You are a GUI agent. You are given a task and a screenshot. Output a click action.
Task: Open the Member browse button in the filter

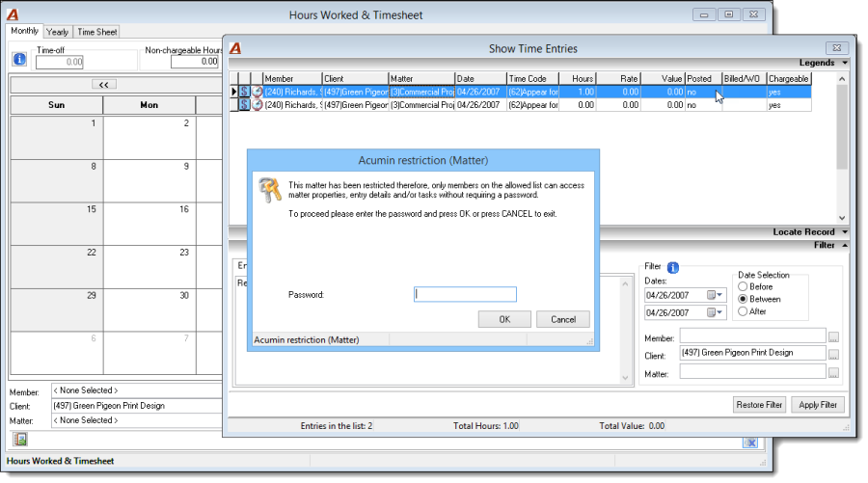[833, 336]
